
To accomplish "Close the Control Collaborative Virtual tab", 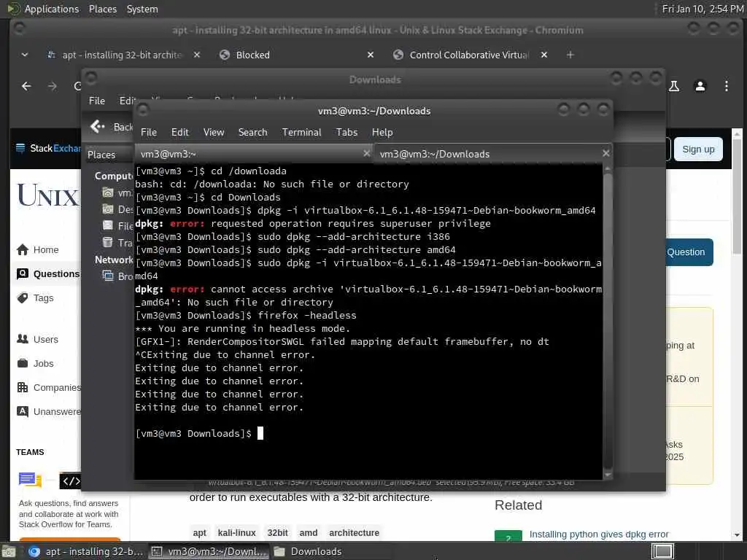I will 544,55.
